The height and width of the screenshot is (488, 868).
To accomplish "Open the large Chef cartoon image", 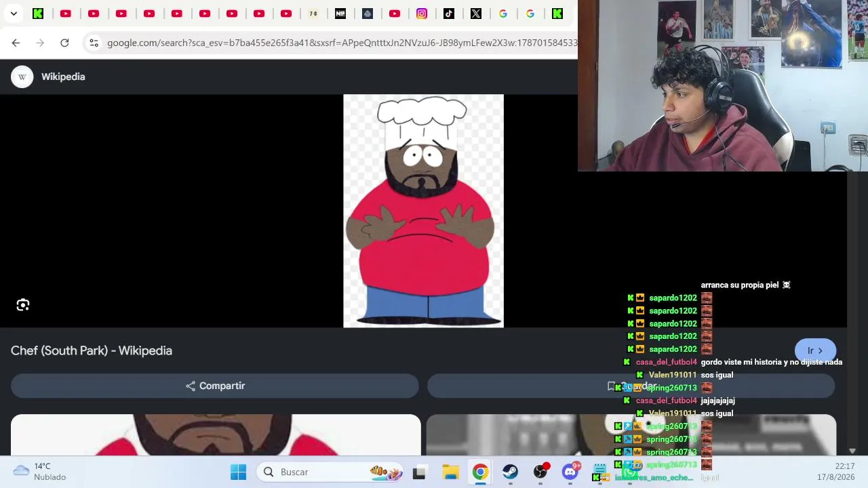I will (x=423, y=211).
